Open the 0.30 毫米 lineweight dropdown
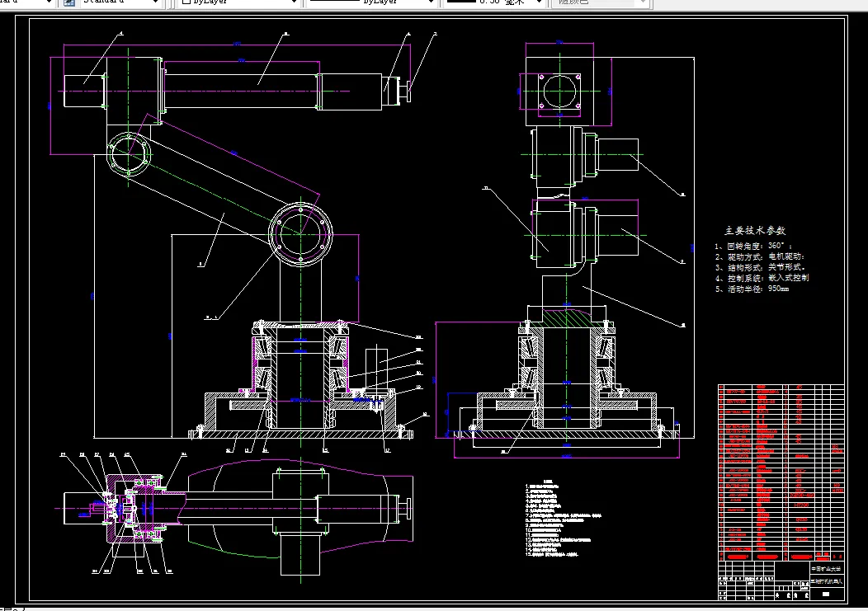This screenshot has width=868, height=611. coord(493,2)
